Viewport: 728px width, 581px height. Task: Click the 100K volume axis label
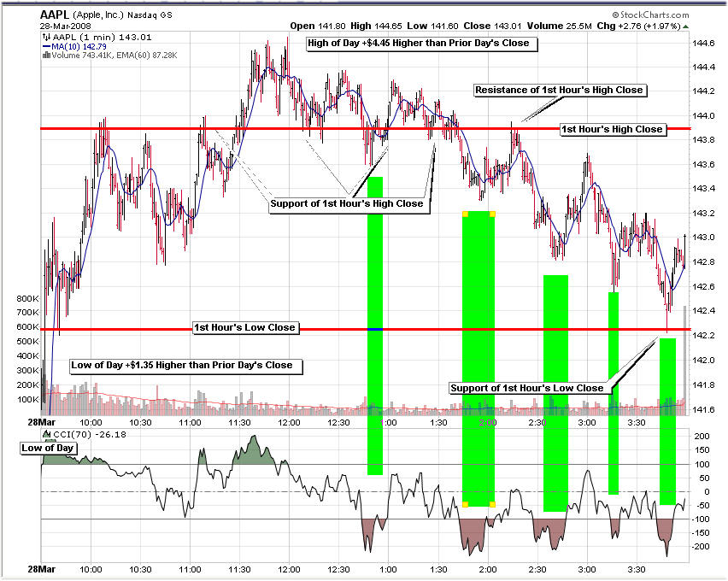28,399
